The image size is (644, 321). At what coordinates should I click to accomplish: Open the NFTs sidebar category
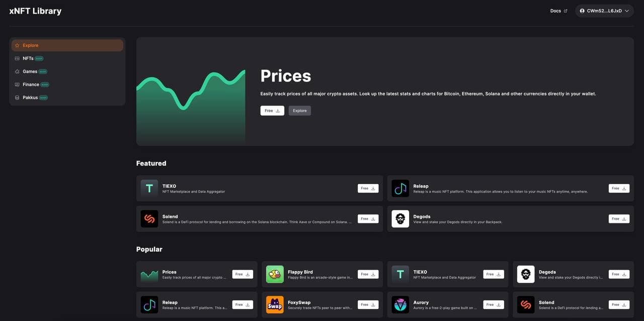point(28,58)
